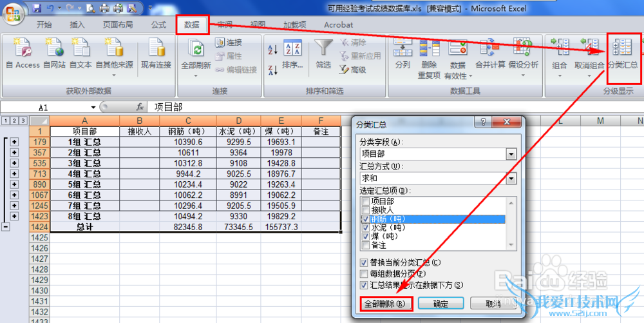Show outline level 1
Image resolution: width=644 pixels, height=323 pixels.
click(5, 121)
